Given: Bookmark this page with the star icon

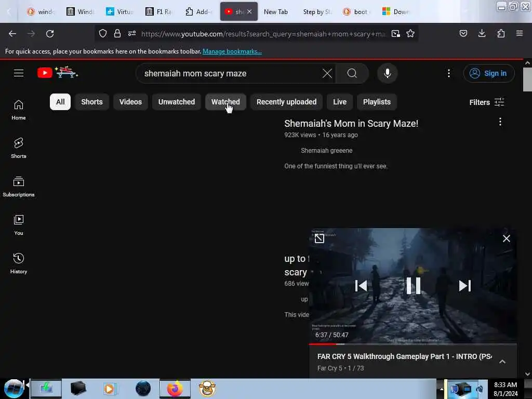Looking at the screenshot, I should point(410,34).
